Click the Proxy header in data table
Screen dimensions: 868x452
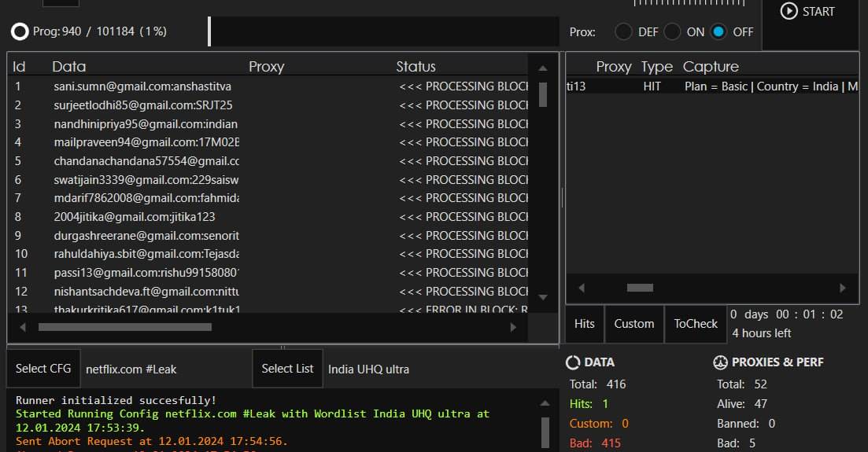(266, 67)
